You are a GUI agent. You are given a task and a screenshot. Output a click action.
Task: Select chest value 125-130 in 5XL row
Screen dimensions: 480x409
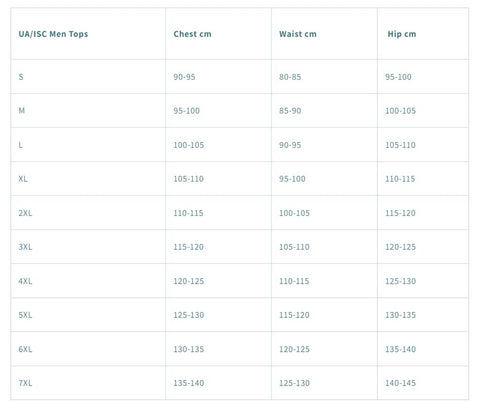[x=188, y=315]
